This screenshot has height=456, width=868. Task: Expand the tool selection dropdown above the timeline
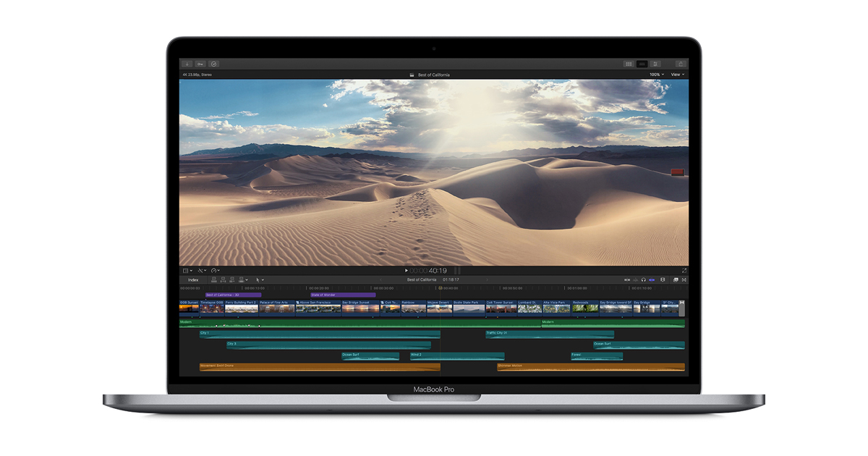click(x=263, y=280)
